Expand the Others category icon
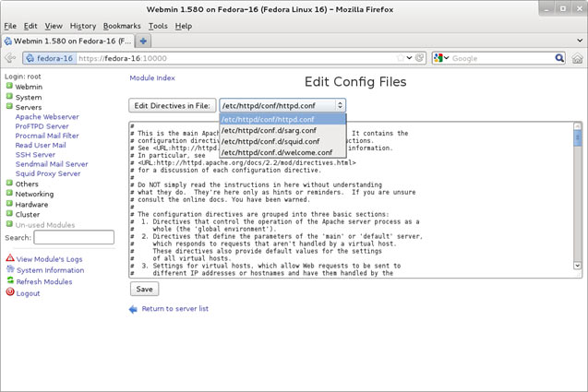Viewport: 588px width, 392px height. [9, 184]
